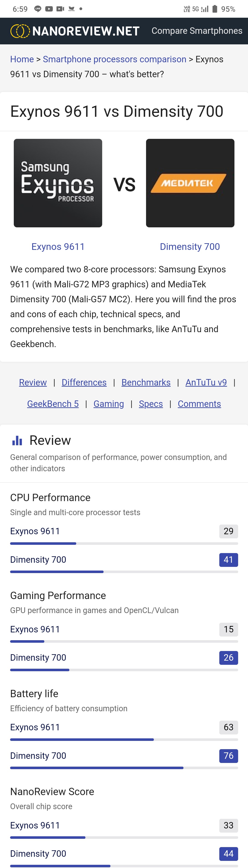Go to Home breadcrumb link

point(22,59)
